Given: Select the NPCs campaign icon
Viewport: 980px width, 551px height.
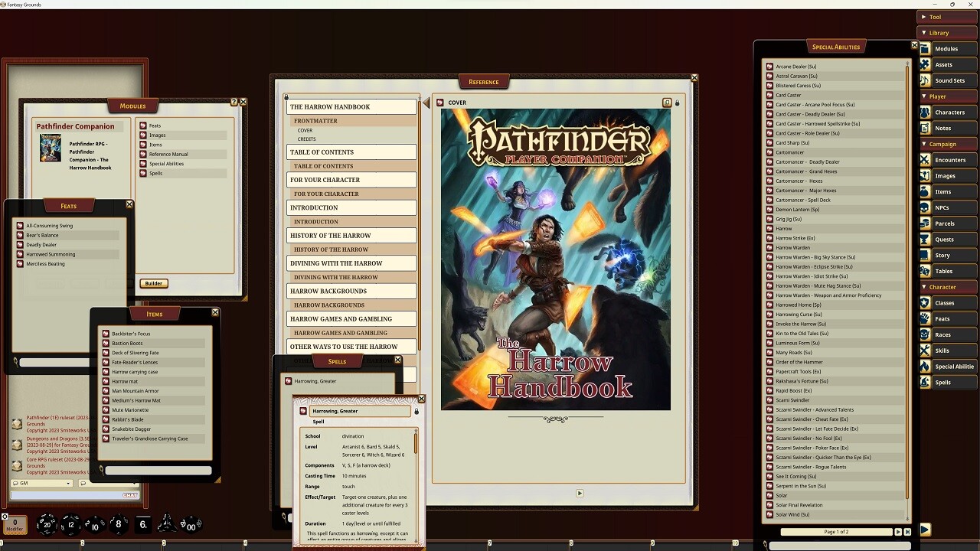Looking at the screenshot, I should tap(947, 207).
